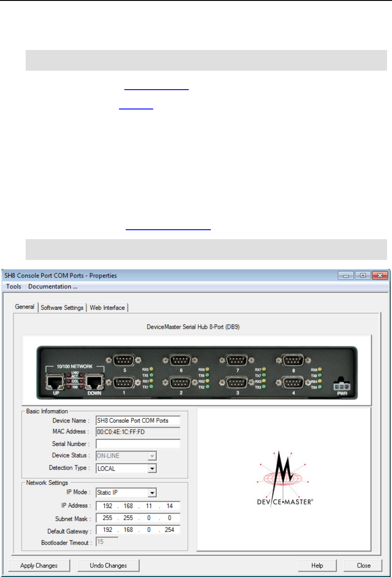
Task: Click the first octet 192 of IP Address
Action: click(x=107, y=506)
